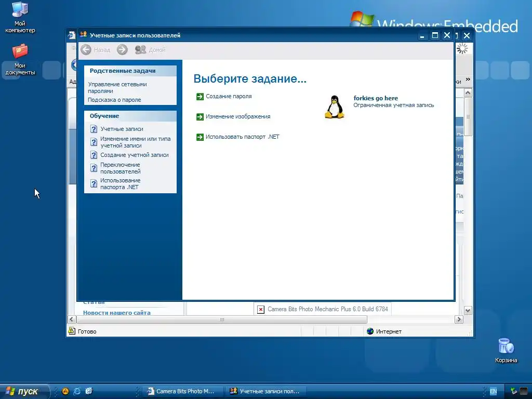The height and width of the screenshot is (399, 532).
Task: Click the EN language indicator
Action: [x=493, y=391]
